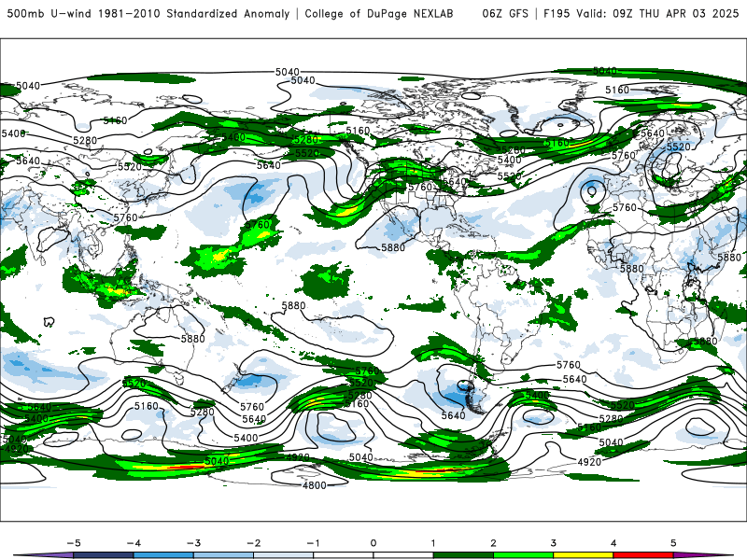Click the '3' color bar tick label

click(554, 543)
